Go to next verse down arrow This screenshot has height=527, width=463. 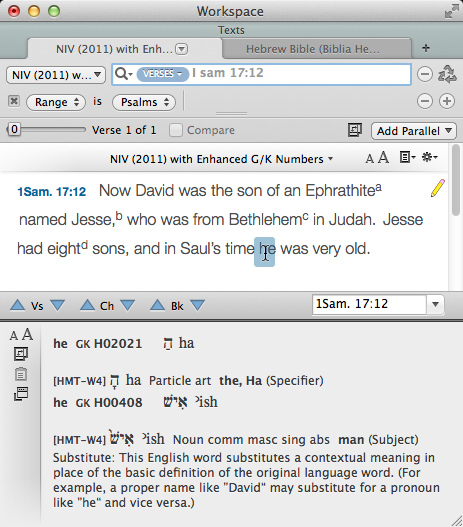[57, 306]
